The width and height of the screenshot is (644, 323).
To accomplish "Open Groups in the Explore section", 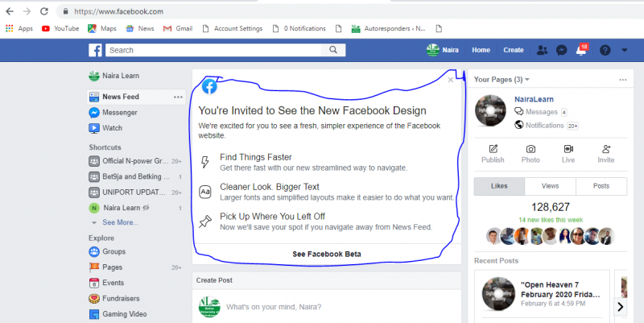I will coord(114,251).
